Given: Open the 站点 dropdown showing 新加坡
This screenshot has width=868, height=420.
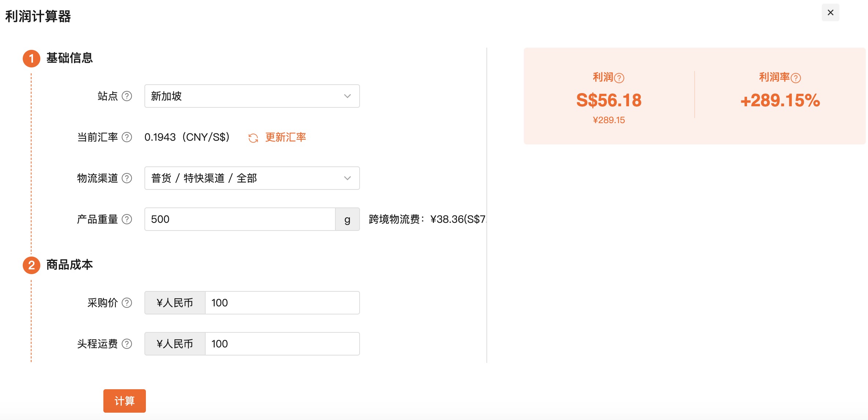Looking at the screenshot, I should (252, 96).
